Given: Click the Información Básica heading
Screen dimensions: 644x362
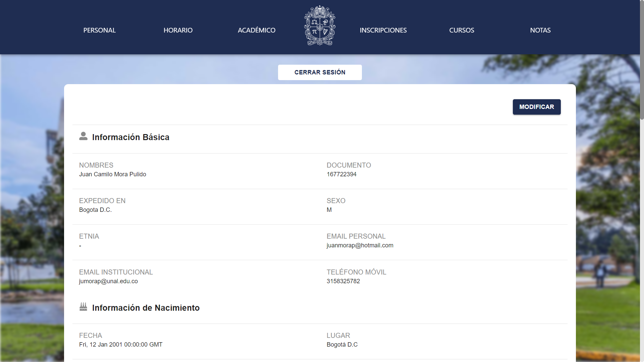Looking at the screenshot, I should click(x=130, y=137).
